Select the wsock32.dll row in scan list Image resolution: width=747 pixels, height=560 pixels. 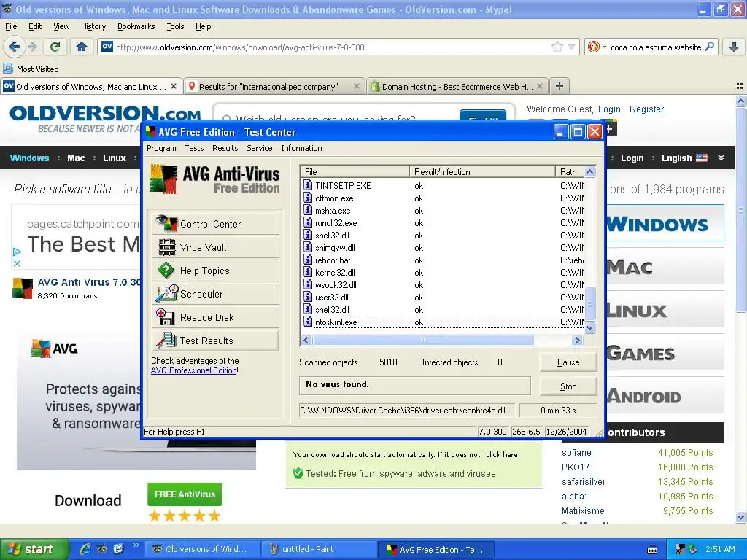tap(443, 285)
